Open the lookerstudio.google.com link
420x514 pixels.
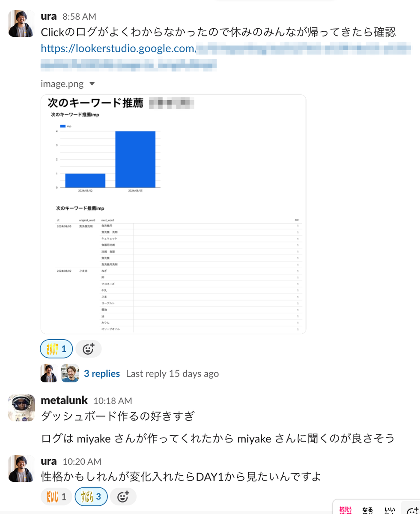click(x=118, y=49)
